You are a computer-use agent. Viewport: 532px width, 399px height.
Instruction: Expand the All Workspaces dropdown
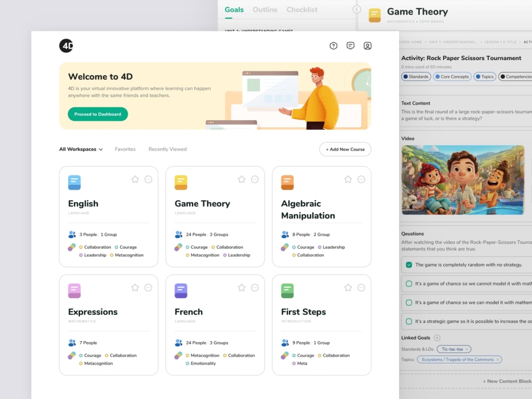(x=81, y=149)
